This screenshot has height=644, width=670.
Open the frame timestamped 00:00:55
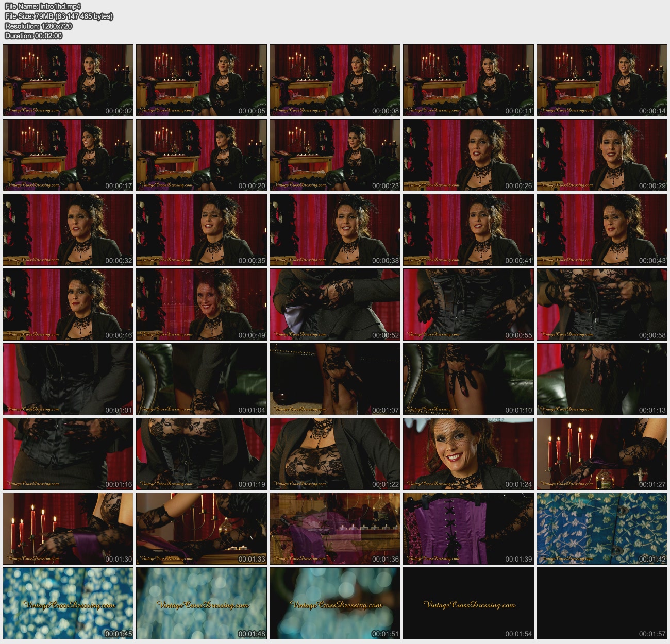pyautogui.click(x=468, y=304)
